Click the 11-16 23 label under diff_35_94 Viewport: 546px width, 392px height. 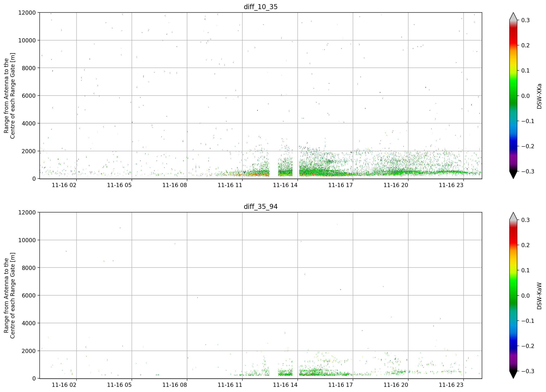[451, 385]
